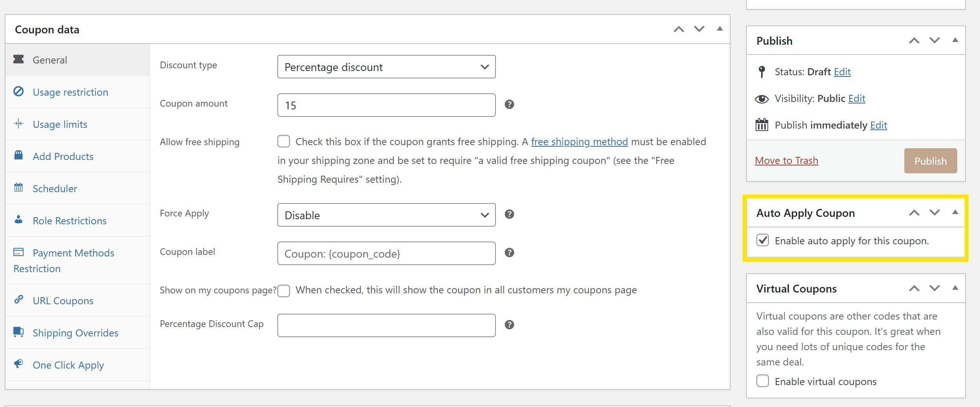The image size is (980, 407).
Task: Click the Publish calendar icon
Action: click(762, 125)
